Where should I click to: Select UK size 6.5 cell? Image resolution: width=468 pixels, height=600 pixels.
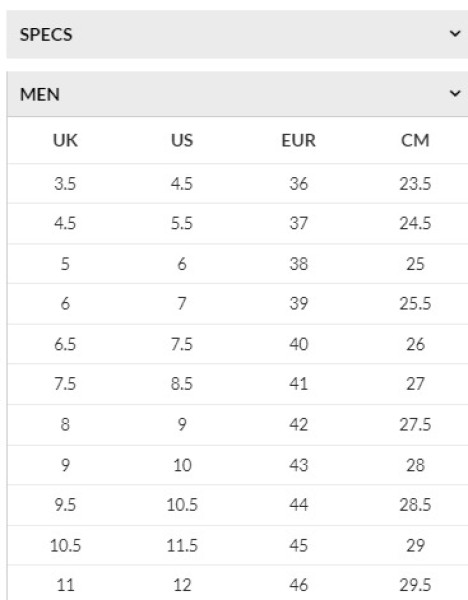pos(65,344)
